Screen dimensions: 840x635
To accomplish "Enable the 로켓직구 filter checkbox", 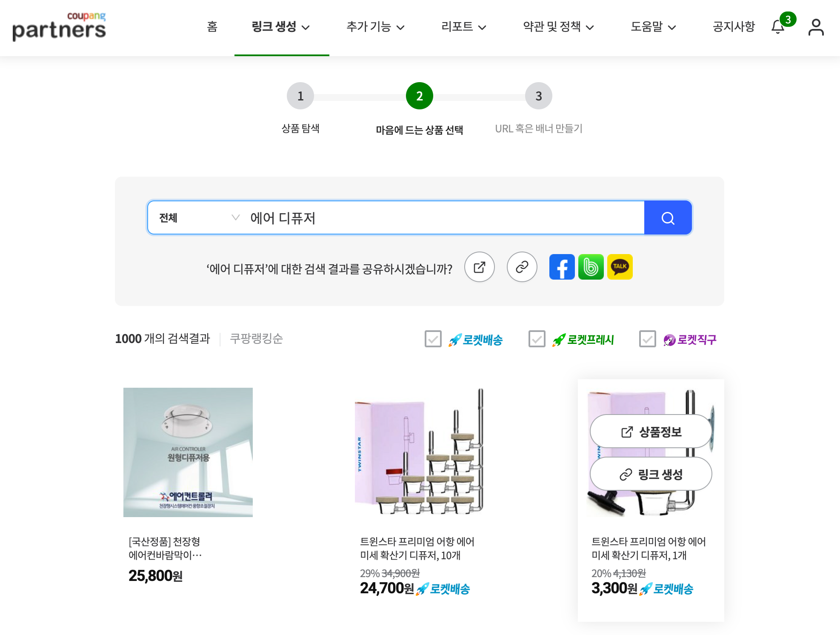I will click(647, 339).
